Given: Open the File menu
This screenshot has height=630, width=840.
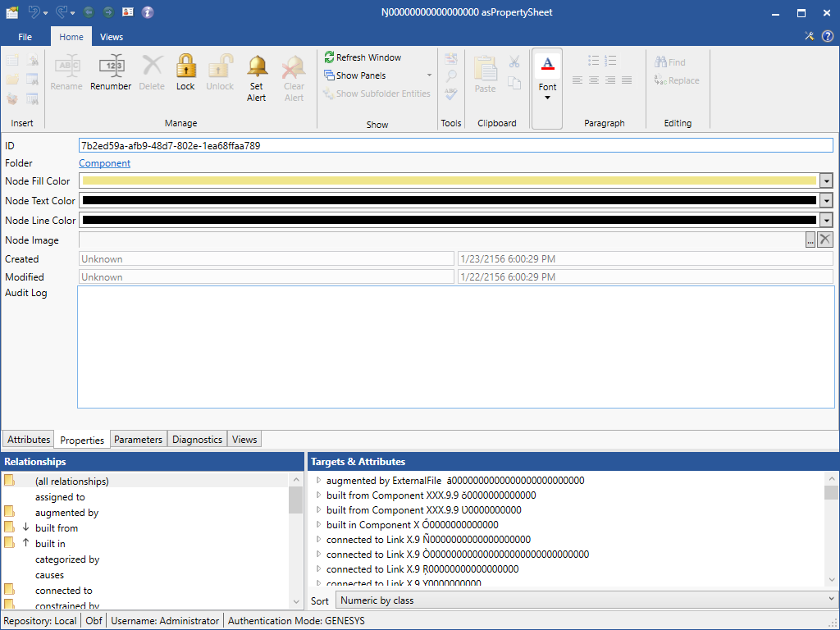Looking at the screenshot, I should click(25, 37).
